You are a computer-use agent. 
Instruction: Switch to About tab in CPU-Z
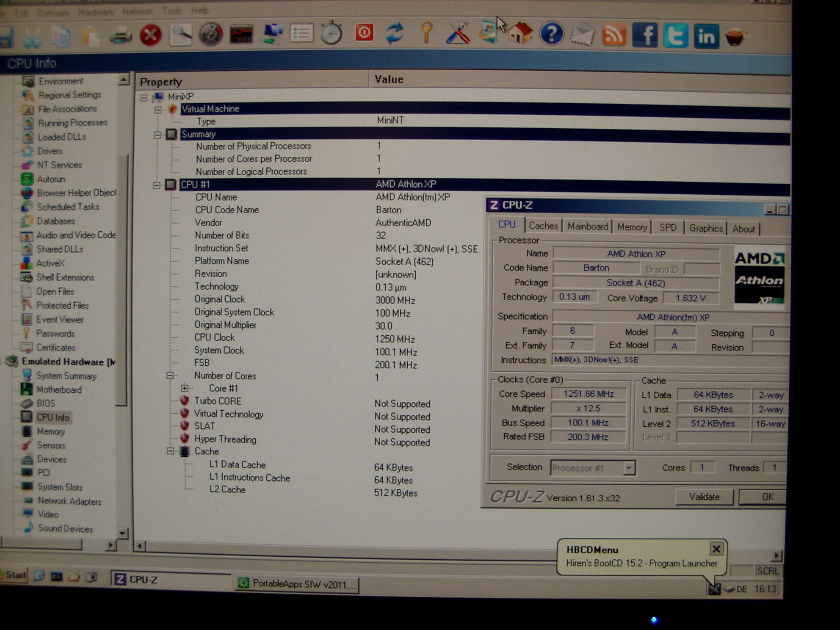[x=743, y=229]
